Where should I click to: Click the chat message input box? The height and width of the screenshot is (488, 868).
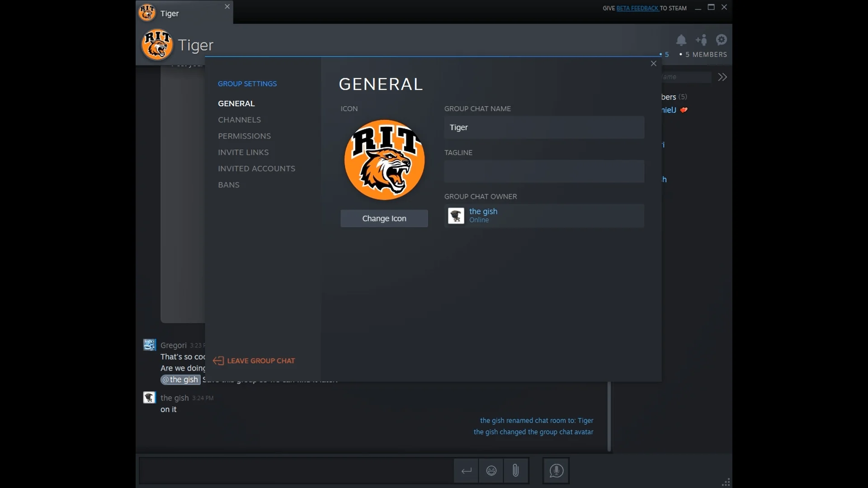click(296, 471)
